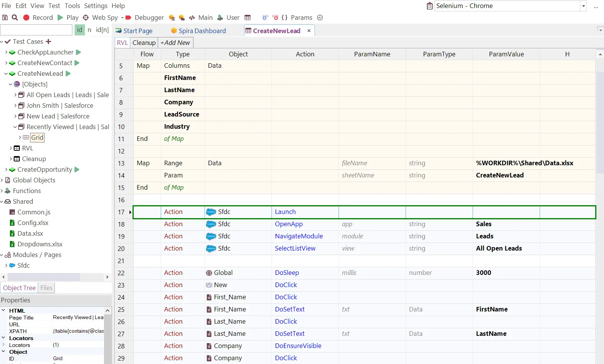Viewport: 604px width, 364px height.
Task: Click the Search magnifier toolbar icon
Action: coord(15,18)
